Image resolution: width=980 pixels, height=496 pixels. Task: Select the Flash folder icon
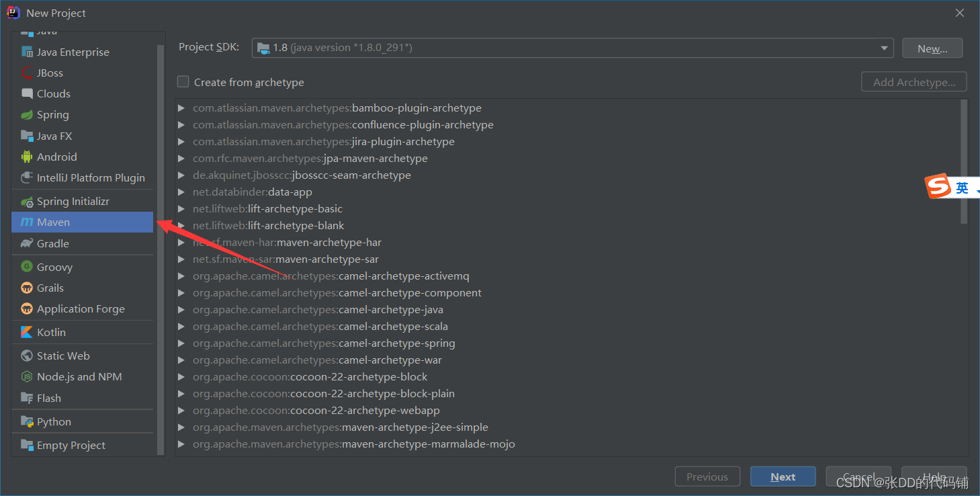[27, 398]
